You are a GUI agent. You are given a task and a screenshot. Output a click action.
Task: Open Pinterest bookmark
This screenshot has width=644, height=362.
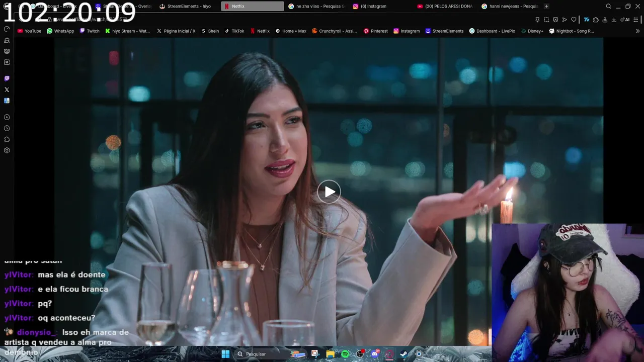tap(375, 31)
